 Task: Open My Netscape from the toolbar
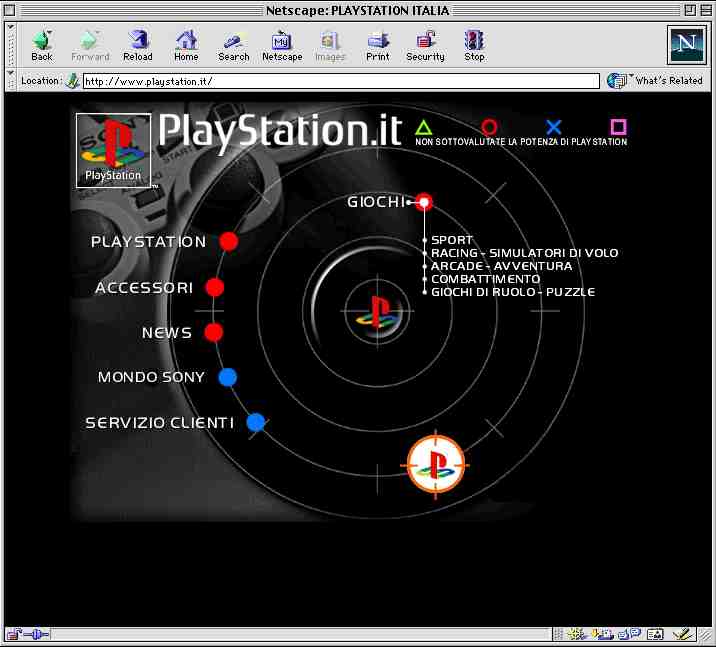pyautogui.click(x=282, y=46)
